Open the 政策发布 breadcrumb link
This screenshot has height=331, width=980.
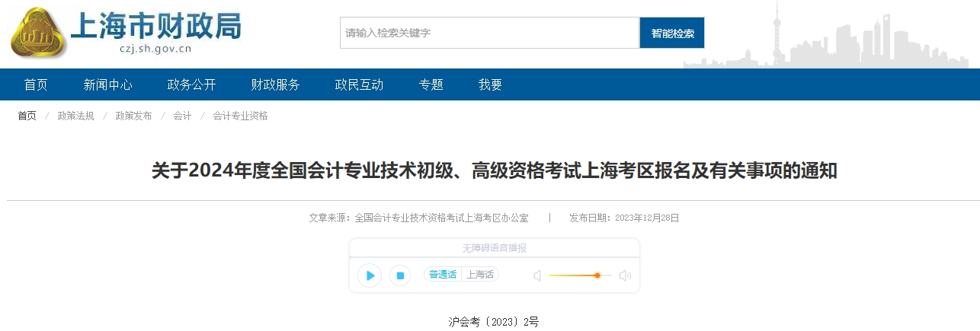[x=134, y=116]
